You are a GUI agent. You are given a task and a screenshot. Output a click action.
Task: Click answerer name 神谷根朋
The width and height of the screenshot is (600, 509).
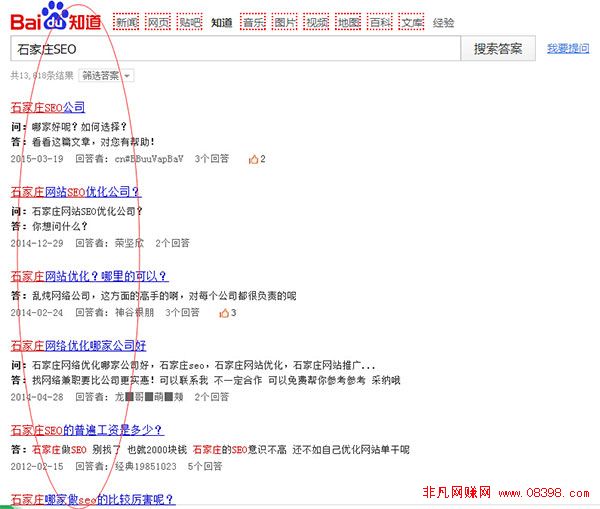[134, 313]
